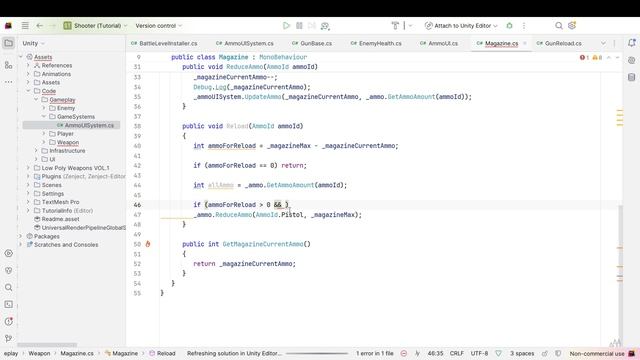Open Attach to Unity Editor dropdown
Image resolution: width=640 pixels, height=360 pixels.
461,26
